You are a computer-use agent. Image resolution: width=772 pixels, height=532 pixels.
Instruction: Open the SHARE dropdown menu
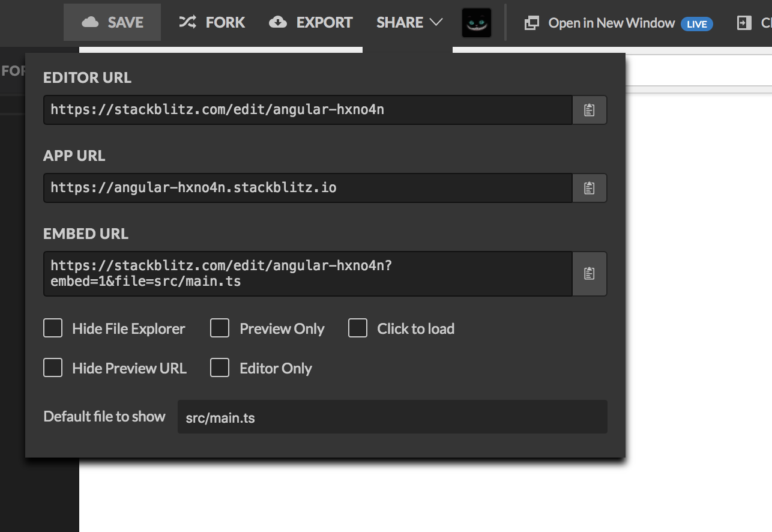click(x=409, y=23)
